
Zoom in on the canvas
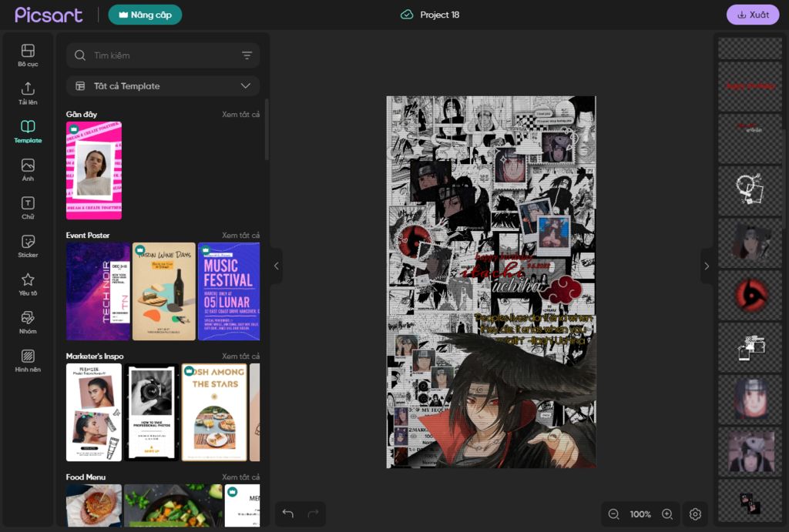pos(667,514)
